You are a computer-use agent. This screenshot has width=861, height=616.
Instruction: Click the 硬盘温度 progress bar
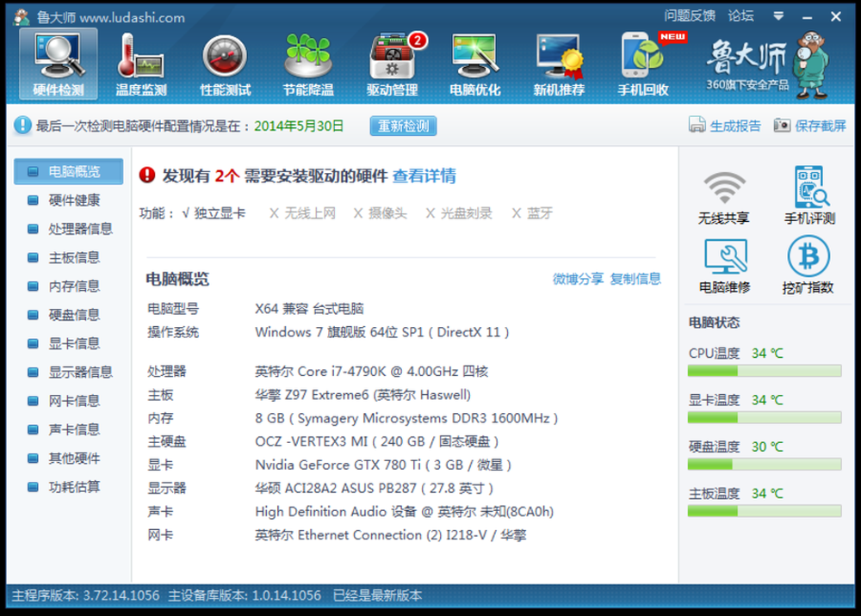tap(765, 465)
